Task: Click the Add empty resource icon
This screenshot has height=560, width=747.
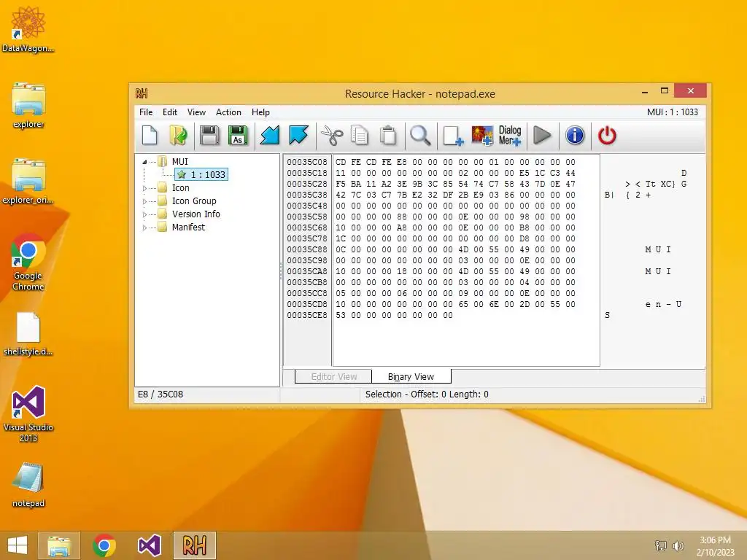Action: point(452,135)
